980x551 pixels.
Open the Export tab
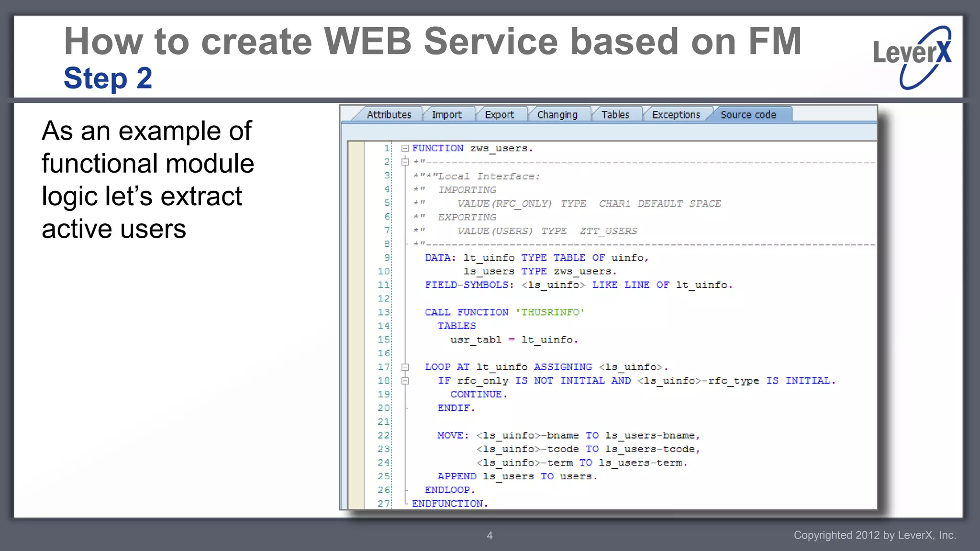[x=499, y=115]
